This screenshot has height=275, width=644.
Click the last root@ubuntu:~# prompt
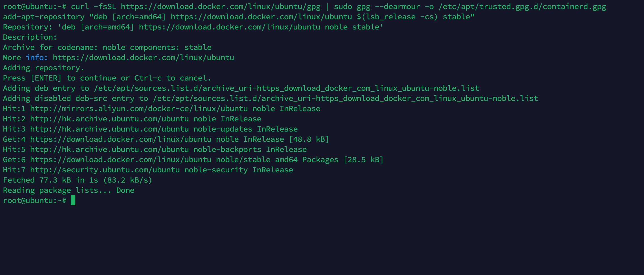[x=35, y=200]
